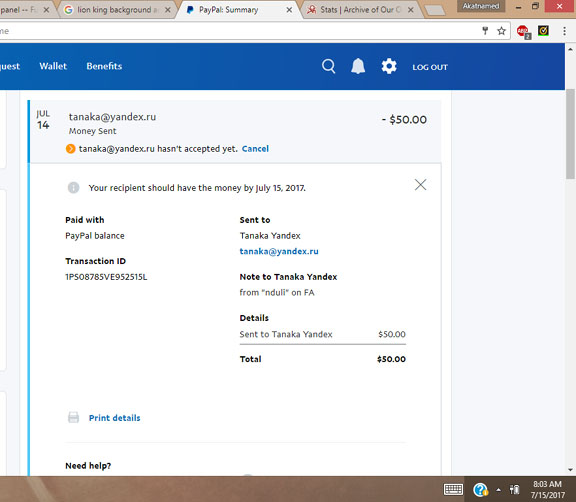Open the Wallet menu item
This screenshot has height=502, width=576.
click(53, 66)
